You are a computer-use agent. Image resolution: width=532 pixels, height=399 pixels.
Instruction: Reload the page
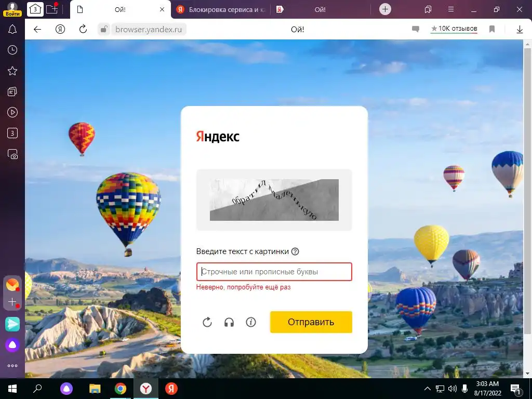click(83, 29)
